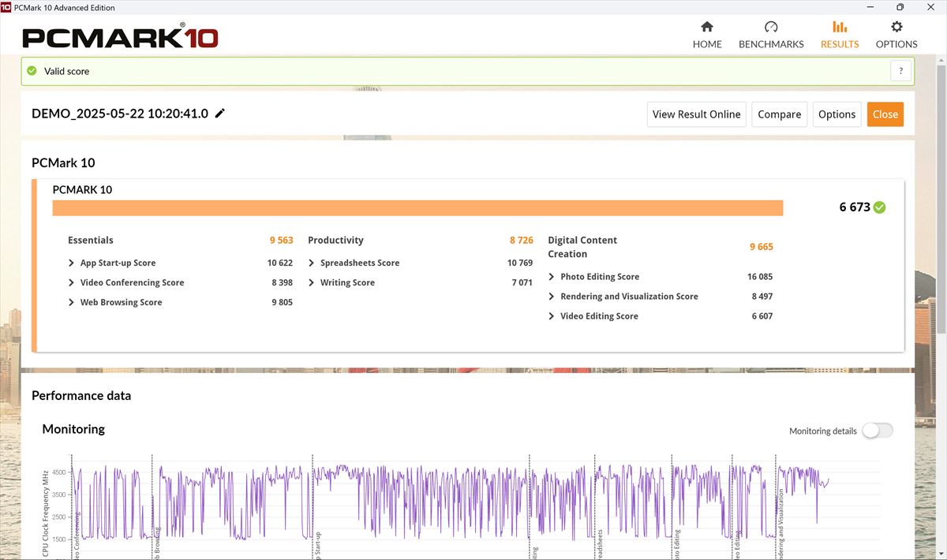Click the orange PCMark 10 score bar
947x560 pixels.
(417, 207)
